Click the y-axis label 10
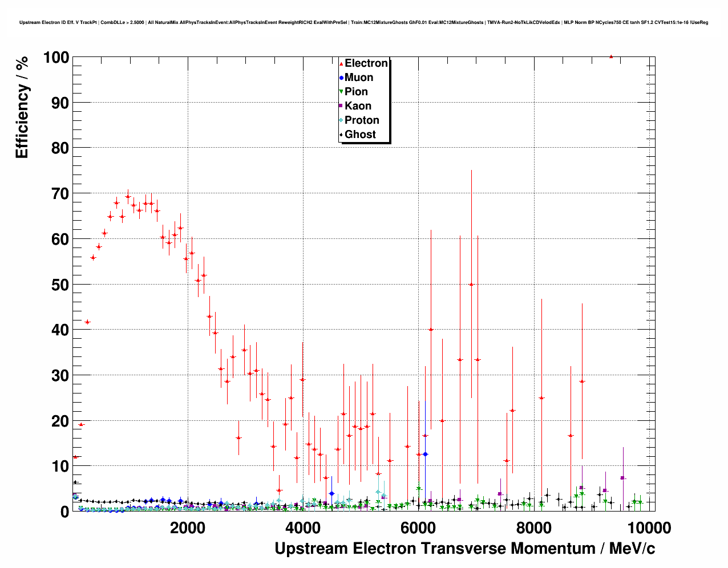This screenshot has width=728, height=568. click(x=60, y=466)
